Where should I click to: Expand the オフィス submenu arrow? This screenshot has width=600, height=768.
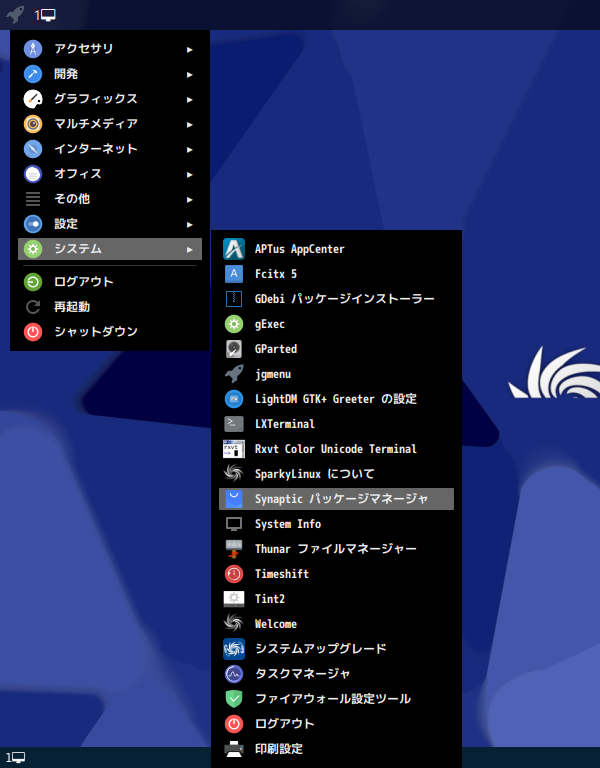(x=190, y=174)
